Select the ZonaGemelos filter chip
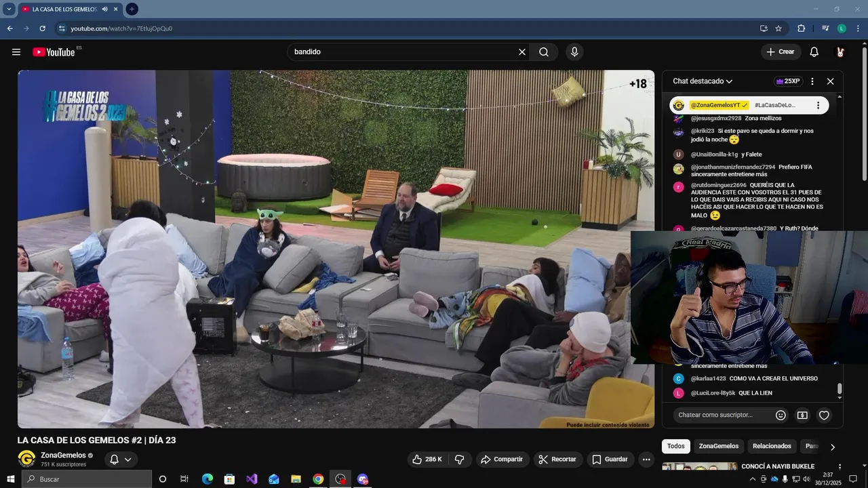Viewport: 868px width, 488px height. (718, 446)
